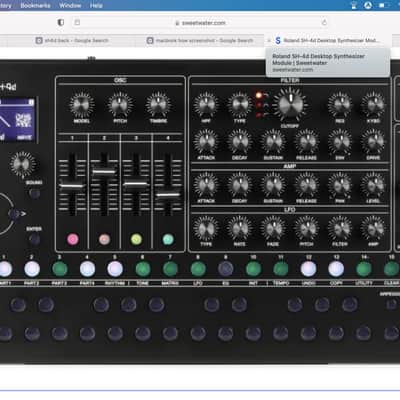
Task: Click the FILTER section RELEASE knob
Action: pyautogui.click(x=306, y=141)
